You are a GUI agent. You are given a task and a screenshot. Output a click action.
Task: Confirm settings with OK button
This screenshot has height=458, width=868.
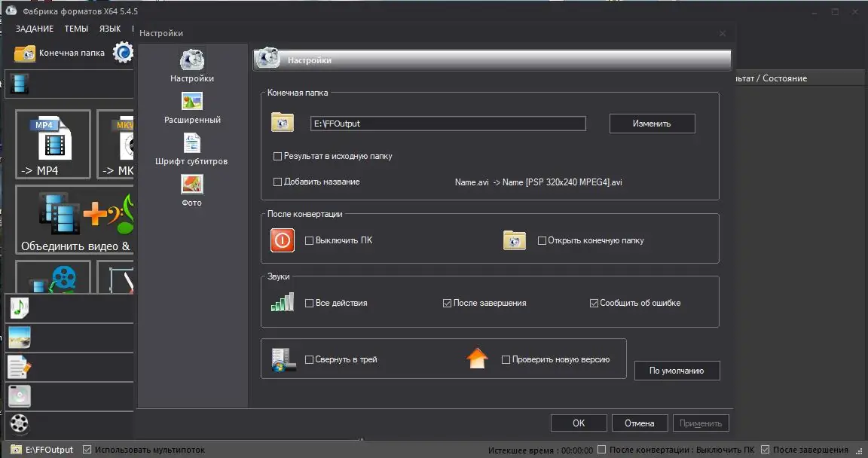pyautogui.click(x=579, y=423)
